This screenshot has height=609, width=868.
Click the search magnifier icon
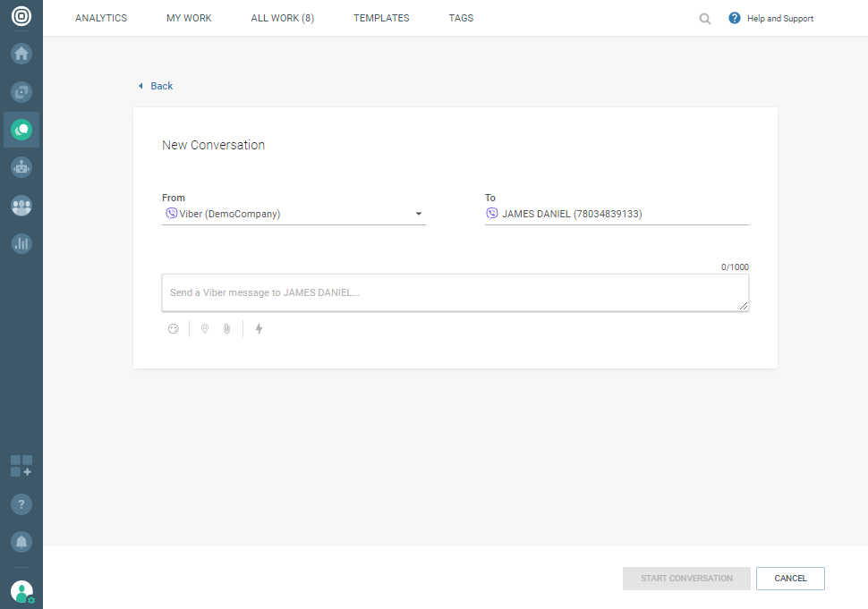(705, 19)
